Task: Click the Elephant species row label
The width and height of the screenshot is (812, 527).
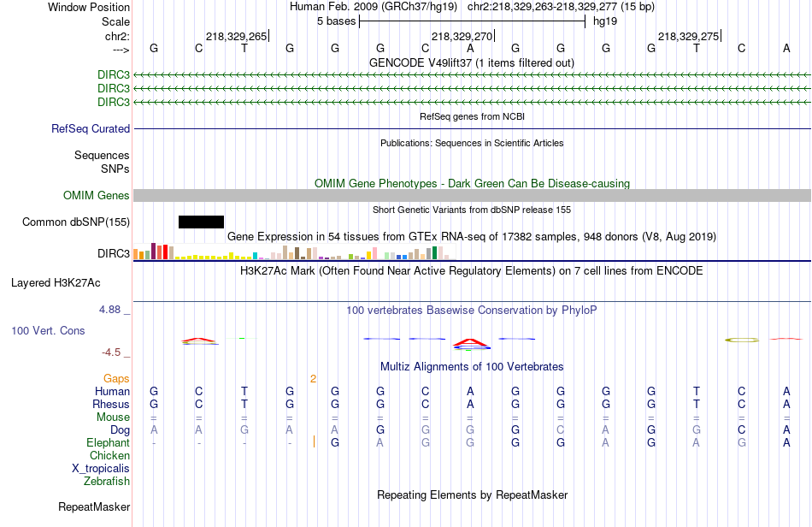Action: (x=108, y=442)
